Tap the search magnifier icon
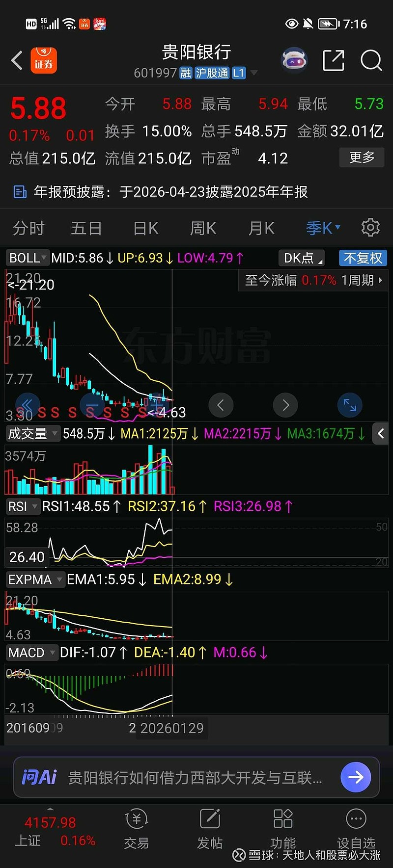The width and height of the screenshot is (393, 868). [371, 61]
